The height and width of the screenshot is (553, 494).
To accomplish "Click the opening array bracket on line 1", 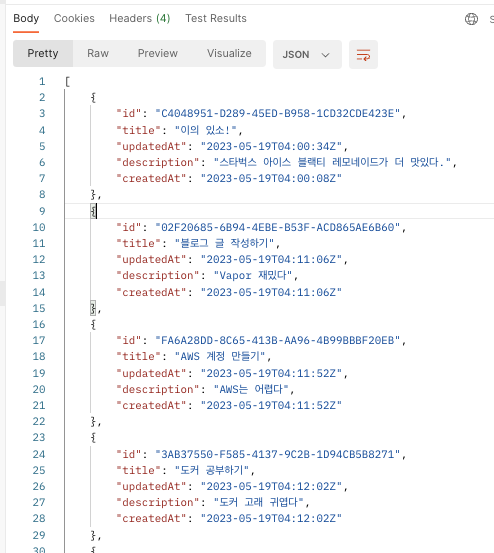I will pos(67,82).
